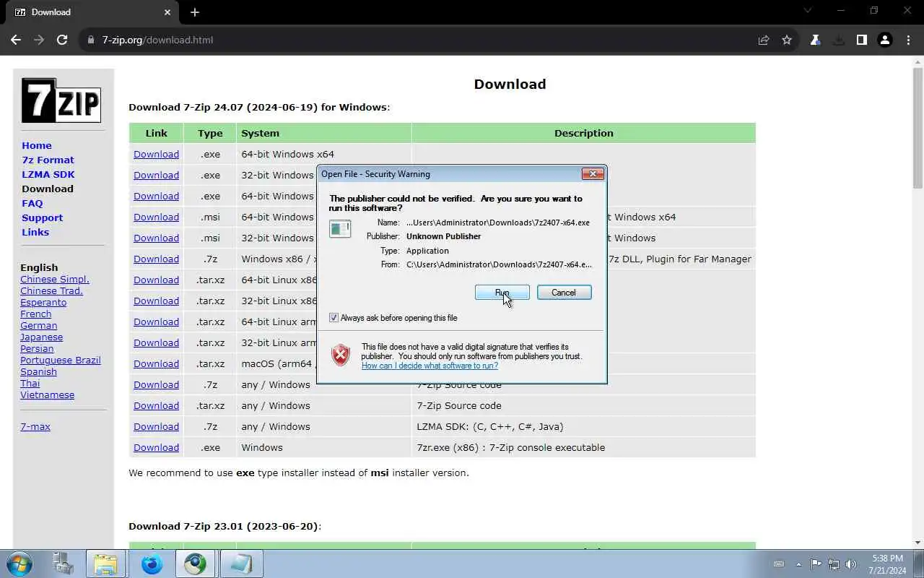
Task: Uncheck Always ask before opening this file
Action: 334,318
